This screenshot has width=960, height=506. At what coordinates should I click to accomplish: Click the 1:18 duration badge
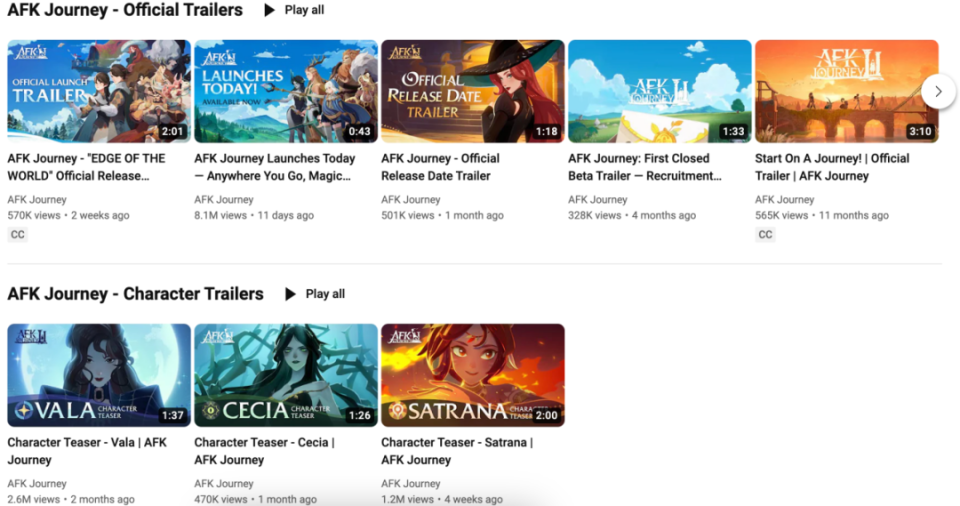pos(546,132)
